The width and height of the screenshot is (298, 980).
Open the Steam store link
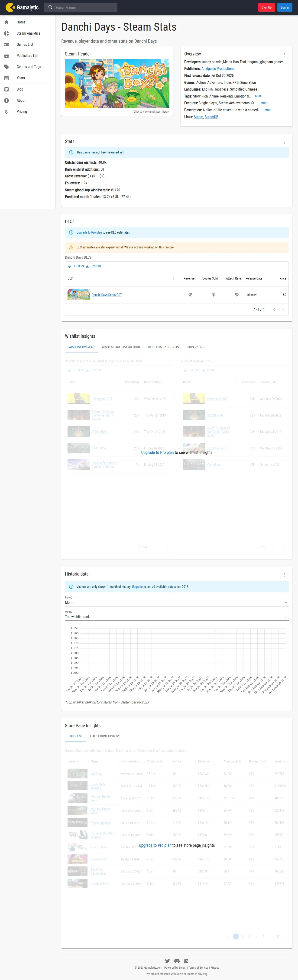tap(198, 117)
